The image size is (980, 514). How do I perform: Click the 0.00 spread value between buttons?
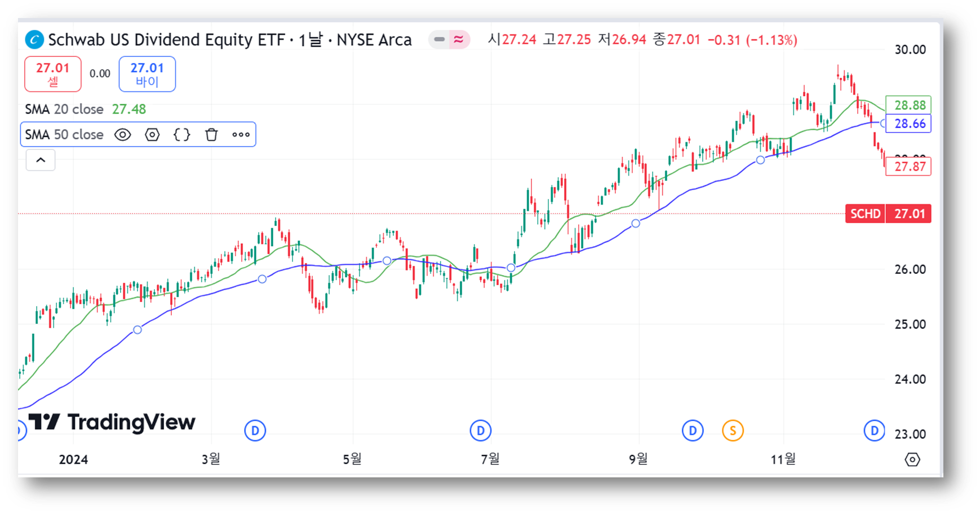point(100,74)
